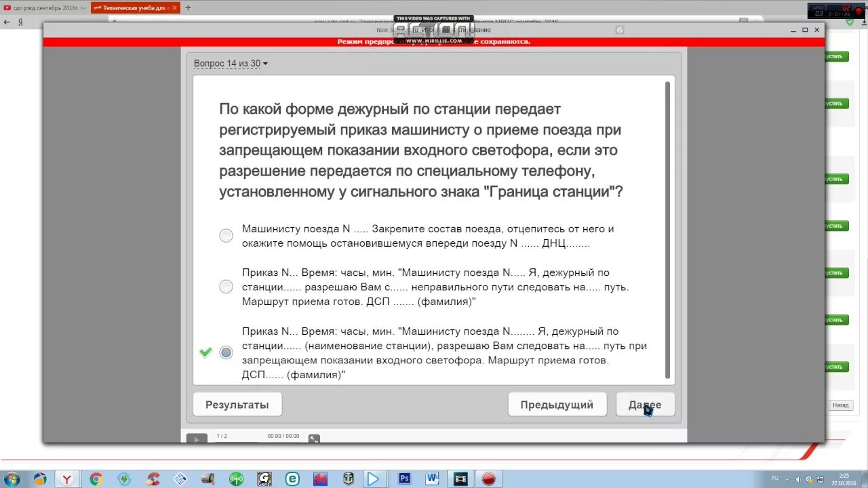Open a new browser tab with plus

tap(188, 7)
